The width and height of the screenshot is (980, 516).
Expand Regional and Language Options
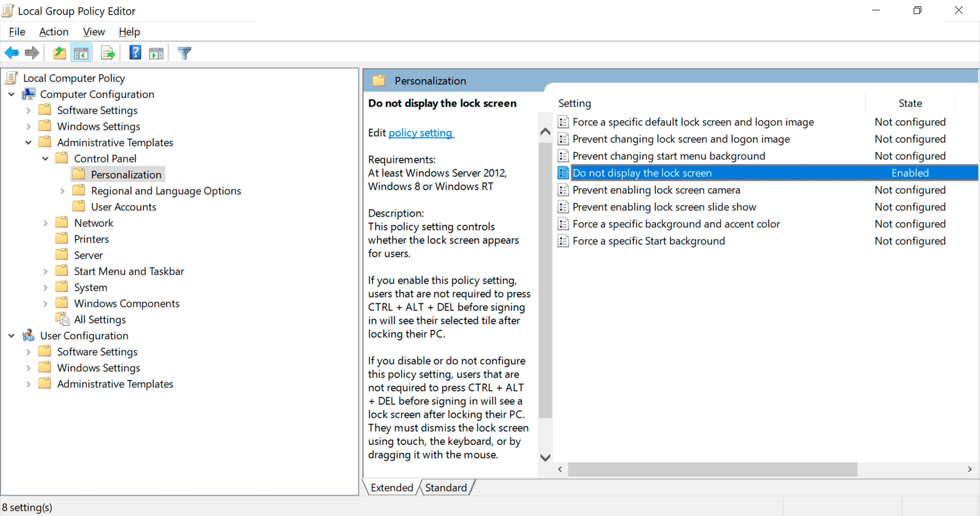62,191
